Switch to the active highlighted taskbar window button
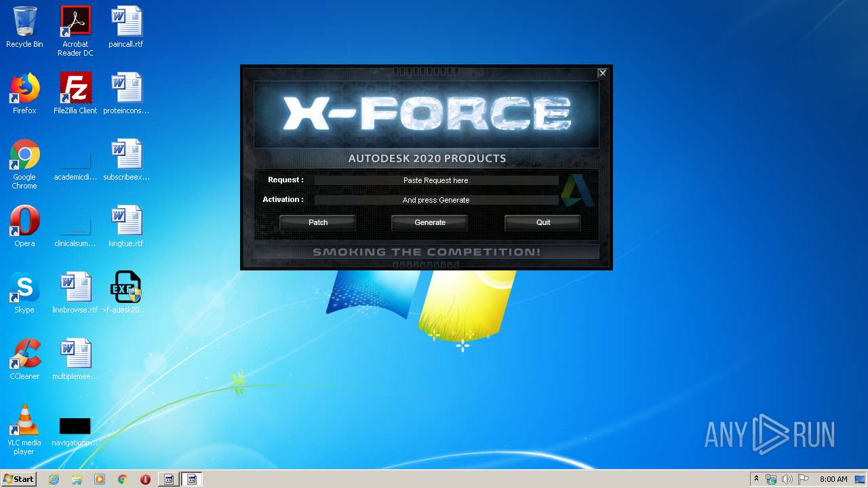The height and width of the screenshot is (488, 868). [192, 479]
